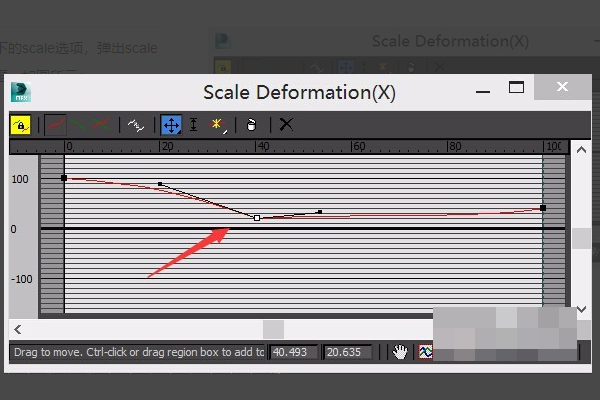Close the Scale Deformation(X) window
This screenshot has height=400, width=600.
coord(562,87)
